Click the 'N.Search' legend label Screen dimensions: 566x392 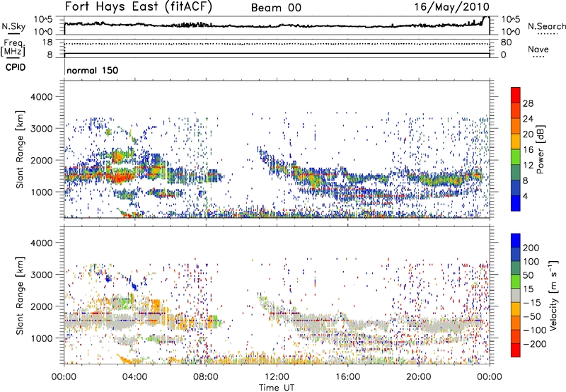point(546,26)
